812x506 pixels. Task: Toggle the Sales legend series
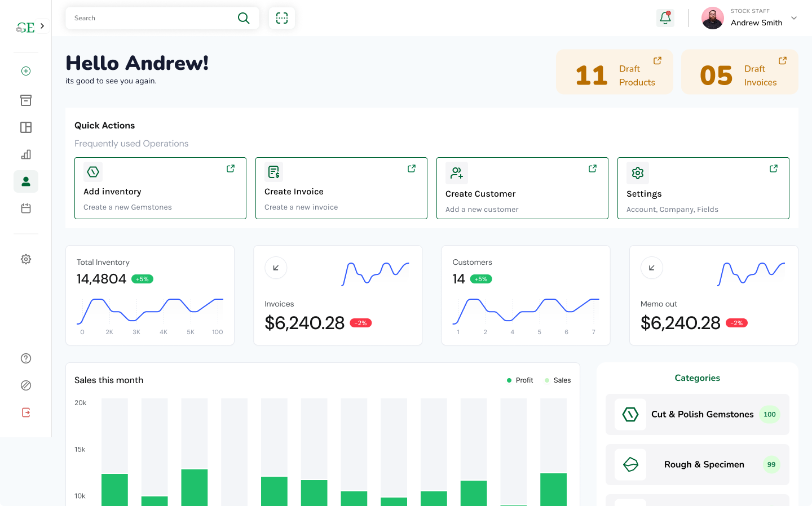click(x=558, y=380)
